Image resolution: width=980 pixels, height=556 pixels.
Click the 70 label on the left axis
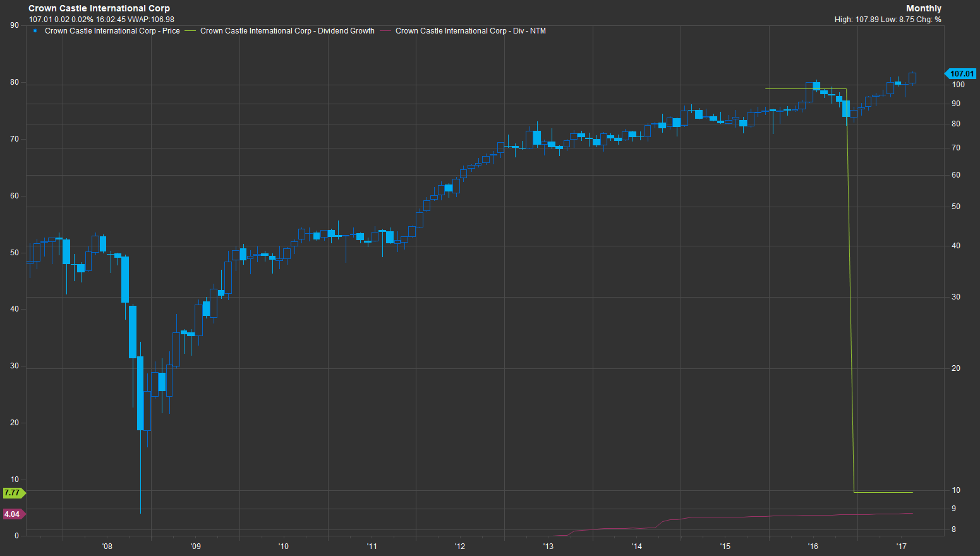pyautogui.click(x=15, y=139)
